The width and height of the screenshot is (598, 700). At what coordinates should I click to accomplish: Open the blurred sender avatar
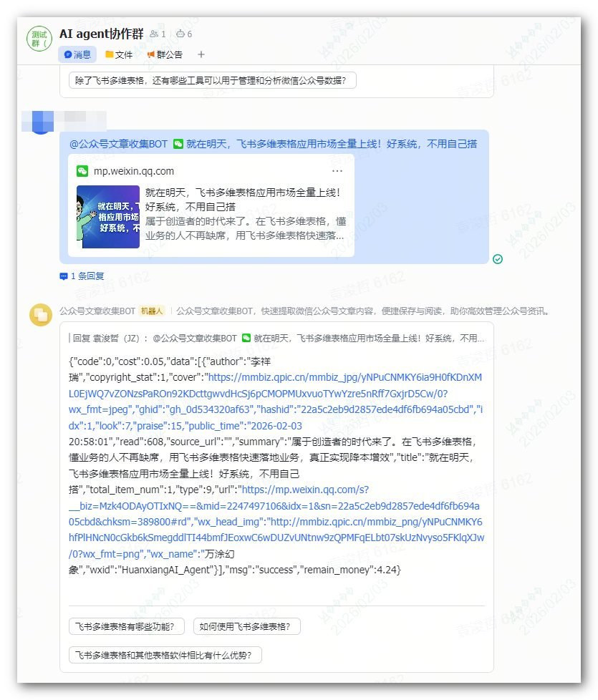(x=41, y=122)
